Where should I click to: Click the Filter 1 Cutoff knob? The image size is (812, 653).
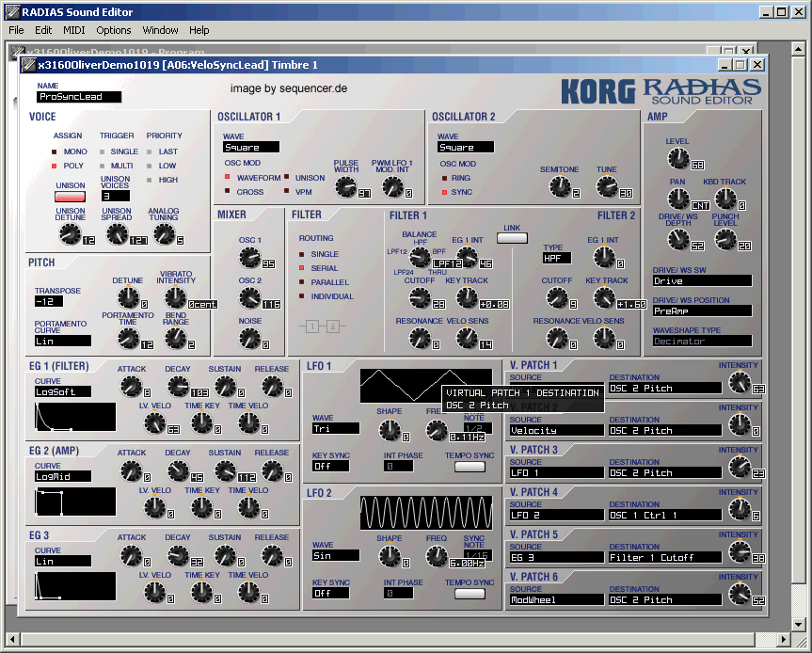pos(420,298)
